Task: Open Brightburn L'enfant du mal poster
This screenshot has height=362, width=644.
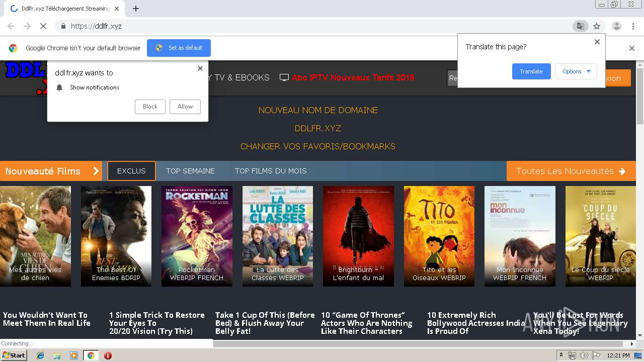Action: 358,236
